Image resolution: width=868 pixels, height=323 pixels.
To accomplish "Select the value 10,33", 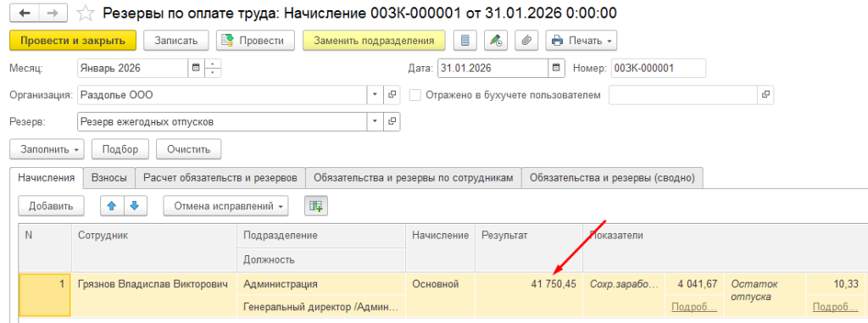I will pos(836,284).
